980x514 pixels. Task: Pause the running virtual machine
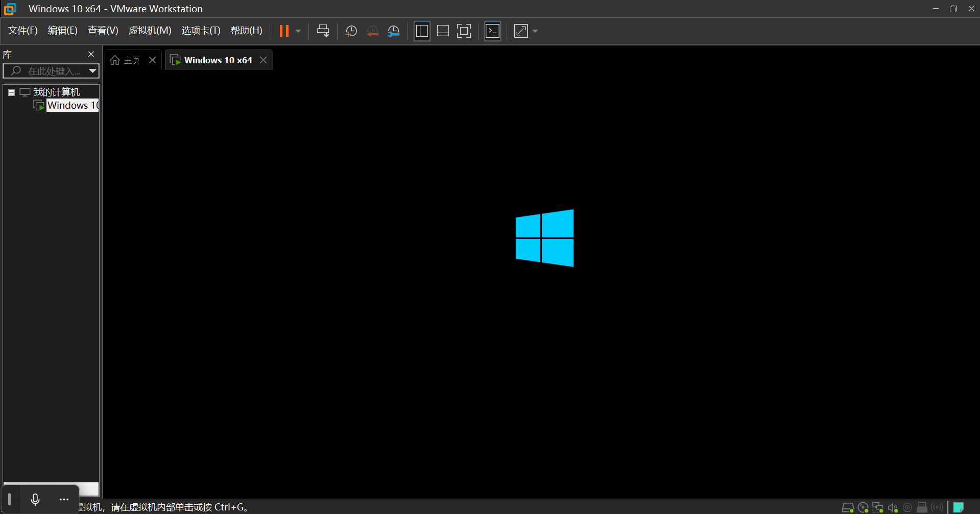pos(284,31)
